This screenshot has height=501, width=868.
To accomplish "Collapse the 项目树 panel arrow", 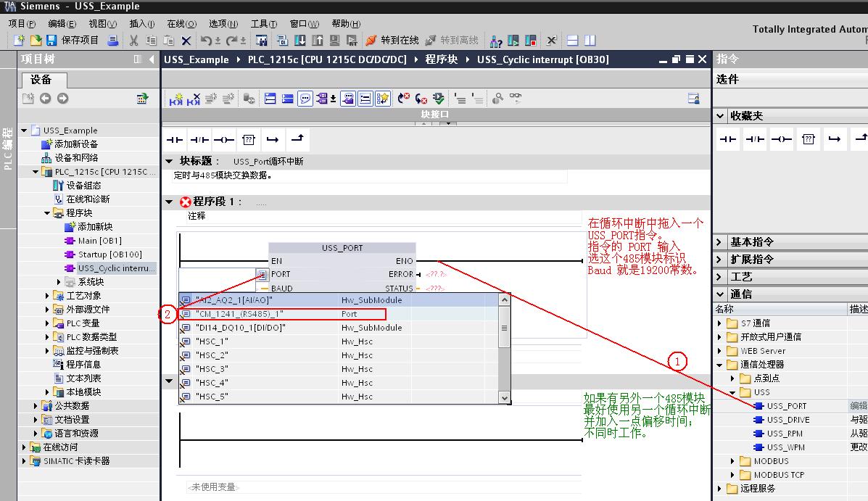I will pyautogui.click(x=151, y=59).
